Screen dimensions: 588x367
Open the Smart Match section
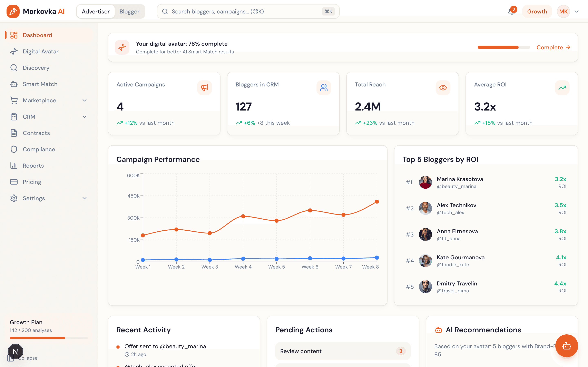coord(40,84)
